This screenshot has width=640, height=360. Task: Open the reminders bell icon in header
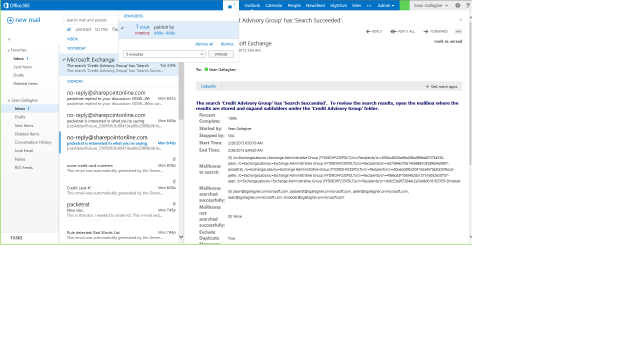click(x=230, y=6)
